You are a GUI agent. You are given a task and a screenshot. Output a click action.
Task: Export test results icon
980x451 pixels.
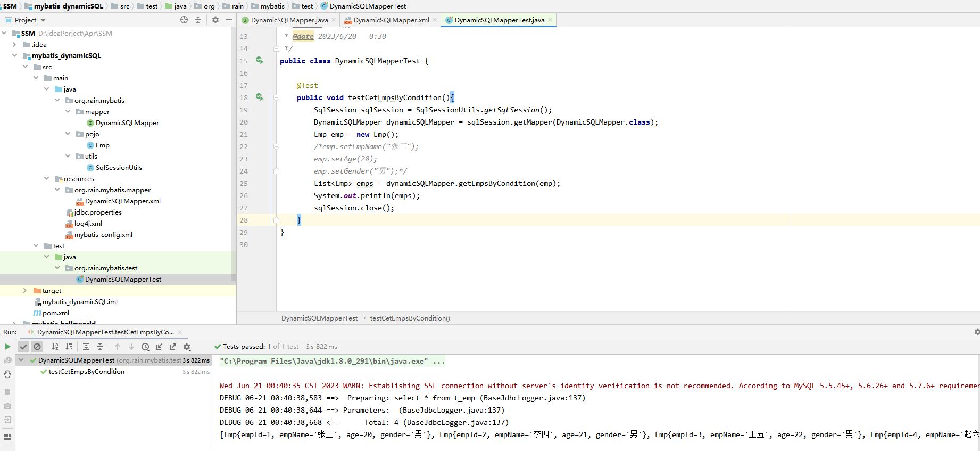(173, 347)
